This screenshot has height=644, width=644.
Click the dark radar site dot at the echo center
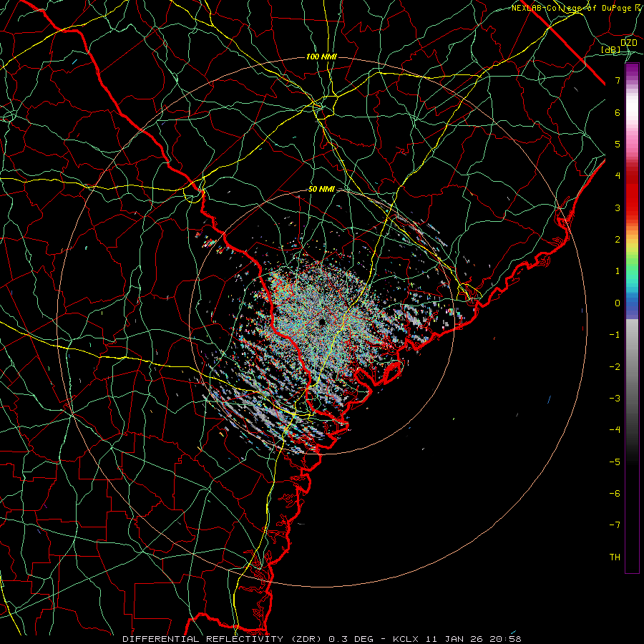point(321,321)
